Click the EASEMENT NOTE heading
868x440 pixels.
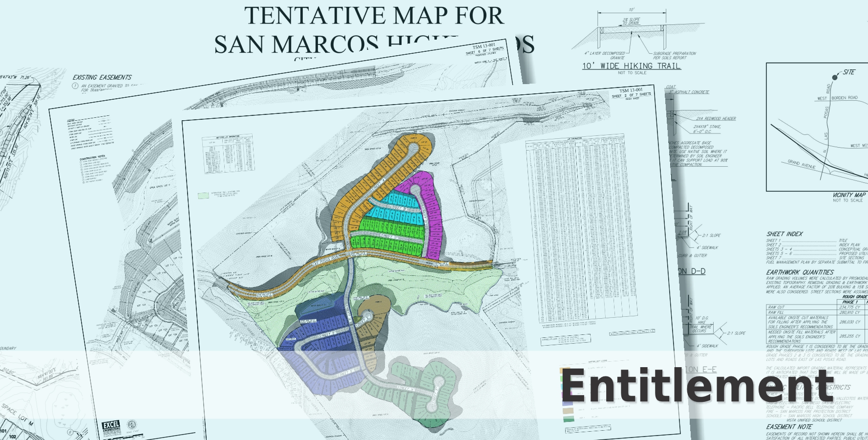tap(789, 426)
